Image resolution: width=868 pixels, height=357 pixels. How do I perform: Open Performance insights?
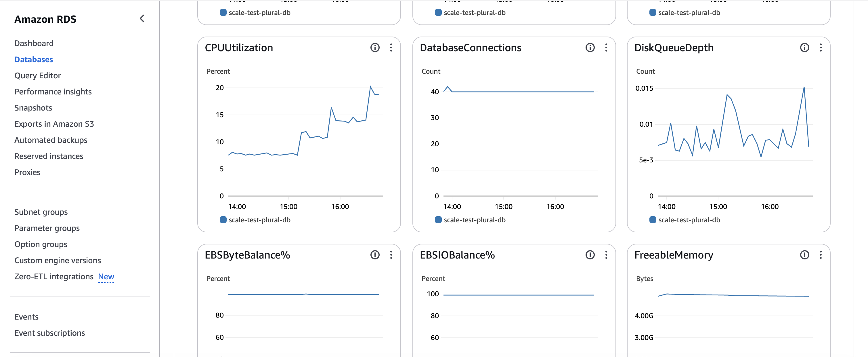click(x=53, y=92)
